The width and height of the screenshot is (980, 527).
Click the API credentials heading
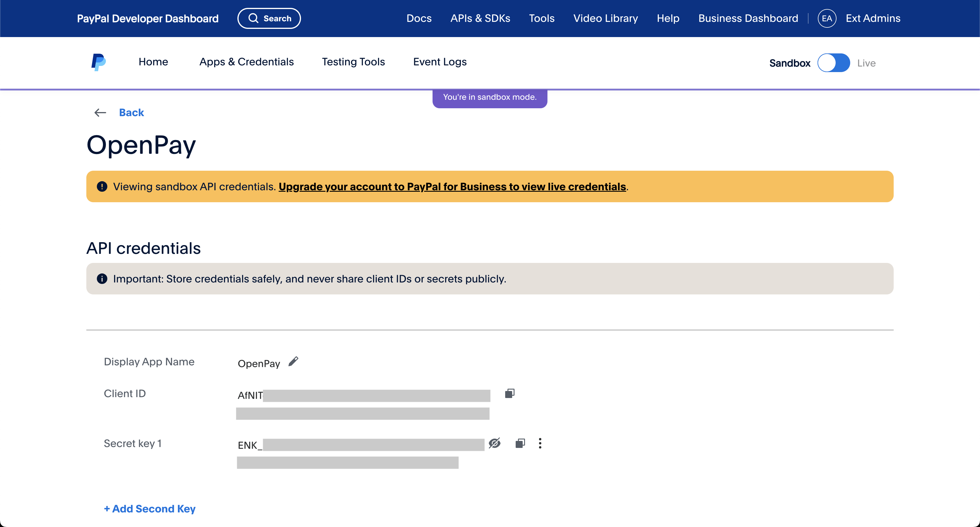143,248
